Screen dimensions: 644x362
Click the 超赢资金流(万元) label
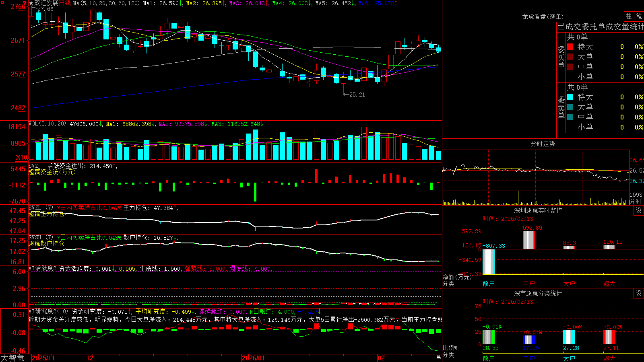[52, 172]
